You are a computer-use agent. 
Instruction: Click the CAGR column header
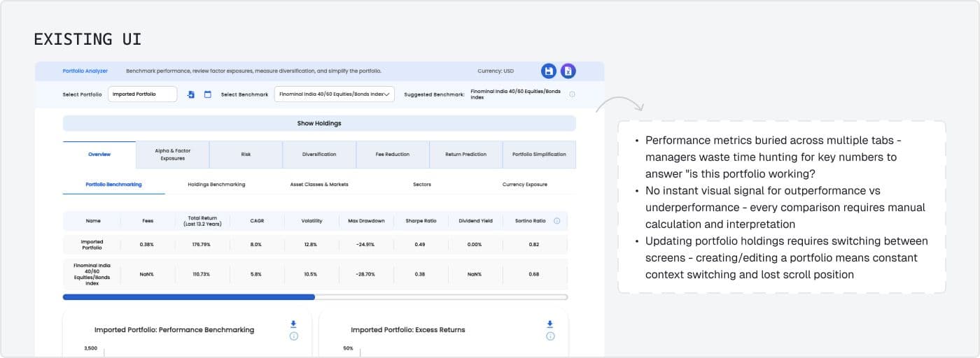(x=257, y=221)
